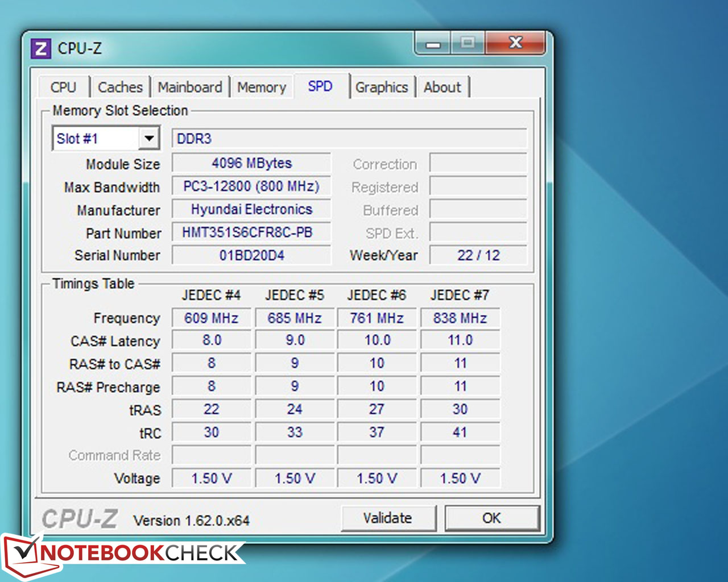
Task: Click the RAS# to CAS# label
Action: (x=115, y=364)
